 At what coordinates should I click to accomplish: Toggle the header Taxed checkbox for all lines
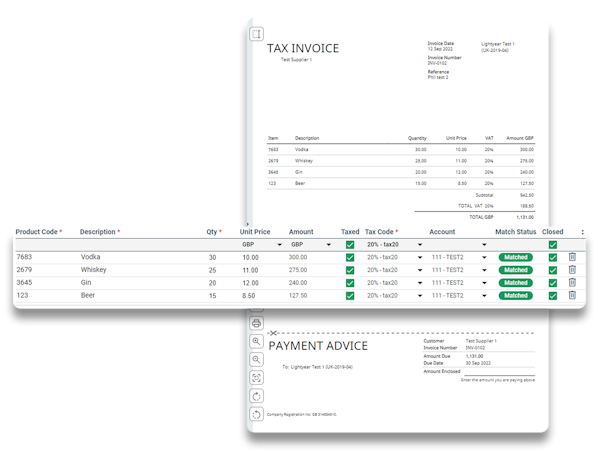click(x=350, y=245)
